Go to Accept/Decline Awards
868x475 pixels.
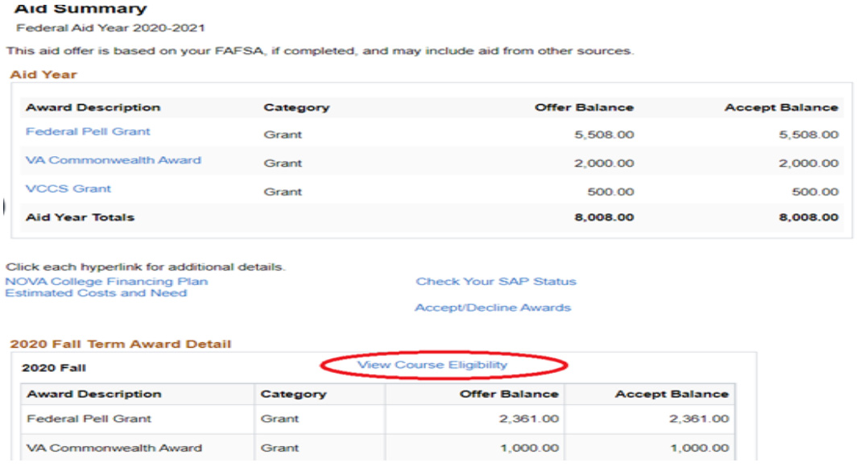(493, 308)
